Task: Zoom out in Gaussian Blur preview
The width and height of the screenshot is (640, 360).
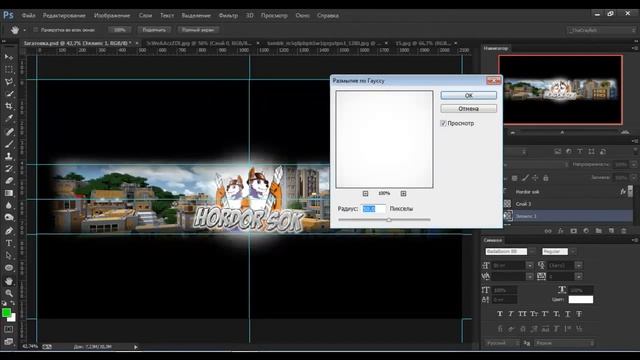Action: coord(365,193)
